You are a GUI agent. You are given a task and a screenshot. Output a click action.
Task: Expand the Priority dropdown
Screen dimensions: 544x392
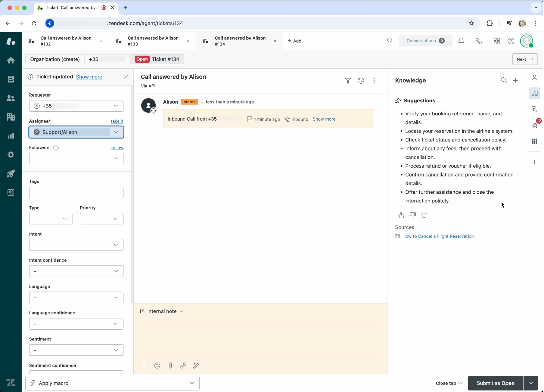tap(101, 219)
